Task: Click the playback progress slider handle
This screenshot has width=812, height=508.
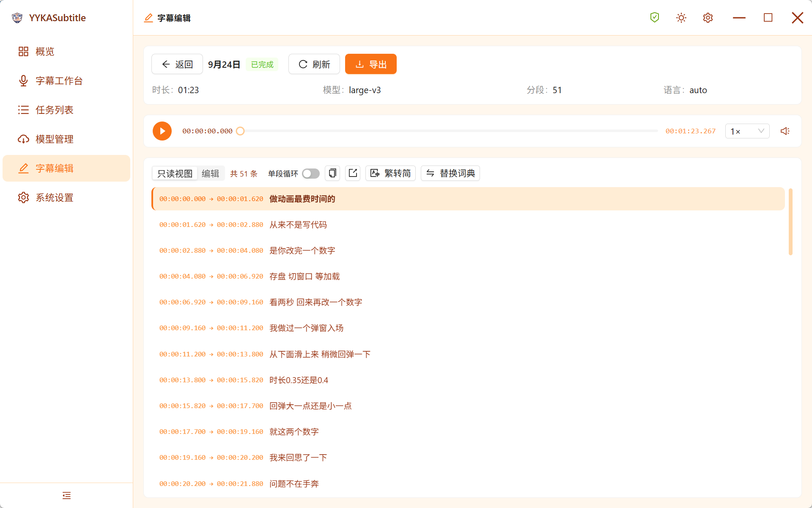Action: pos(240,131)
